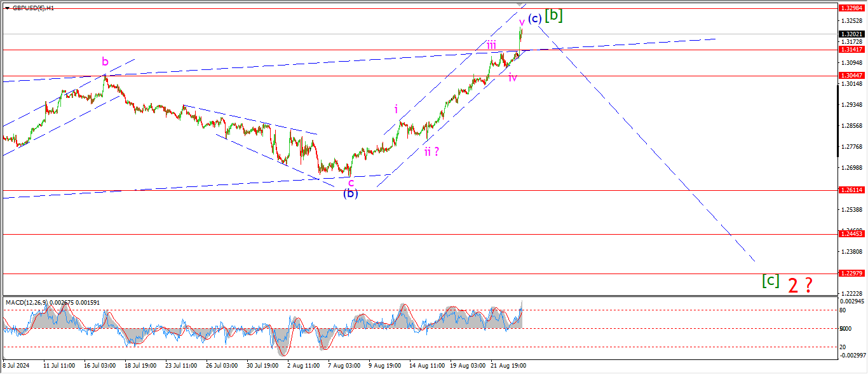Select the 1.26114 red price level tag
Viewport: 868px width, 374px height.
coord(851,190)
